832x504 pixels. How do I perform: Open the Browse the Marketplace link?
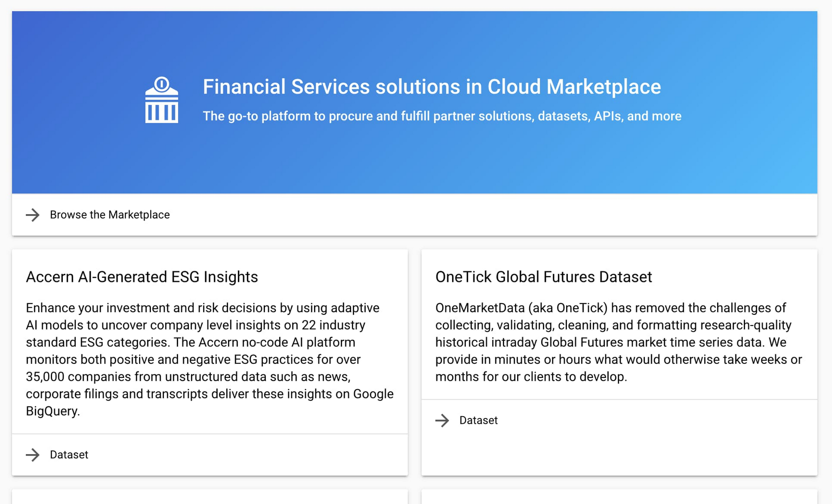(110, 215)
